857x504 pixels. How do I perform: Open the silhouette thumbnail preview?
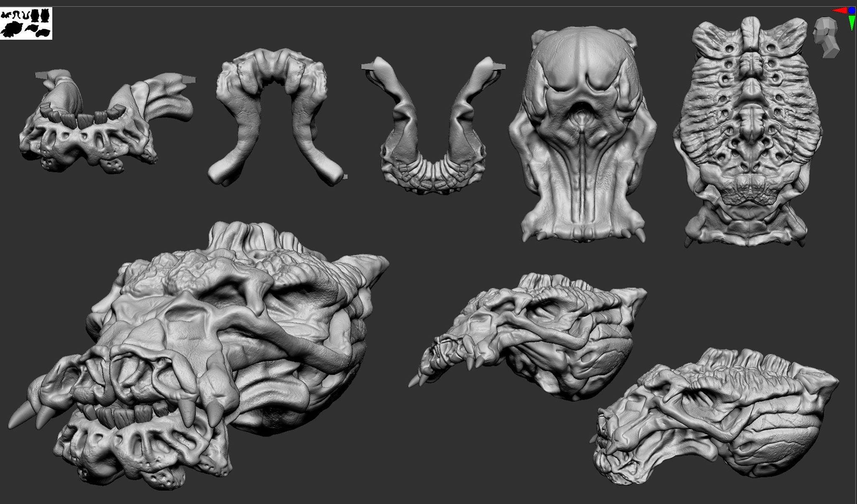(26, 23)
